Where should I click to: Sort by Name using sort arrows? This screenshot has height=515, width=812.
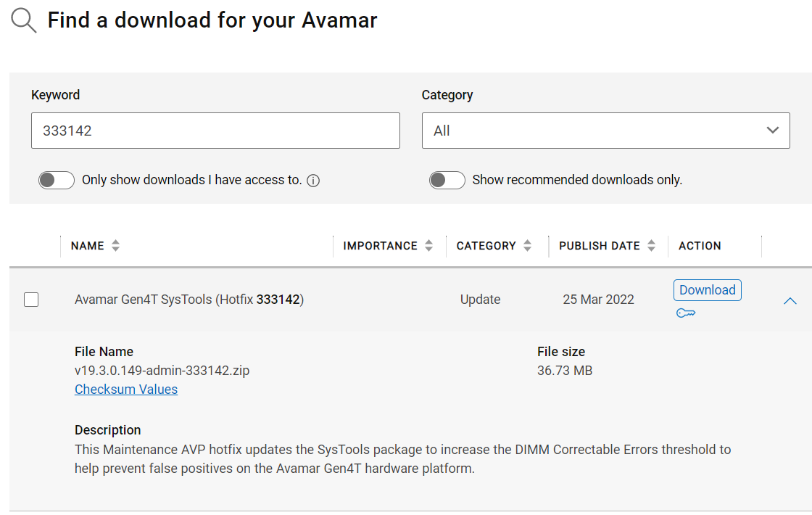pos(115,246)
